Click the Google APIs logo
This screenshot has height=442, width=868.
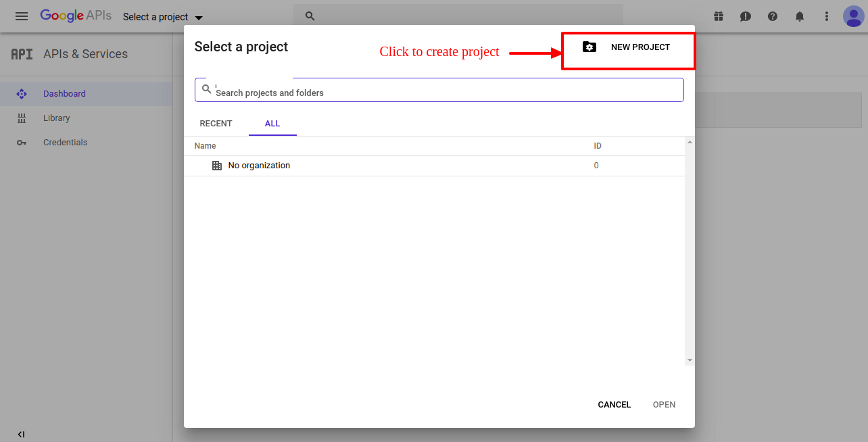click(76, 16)
